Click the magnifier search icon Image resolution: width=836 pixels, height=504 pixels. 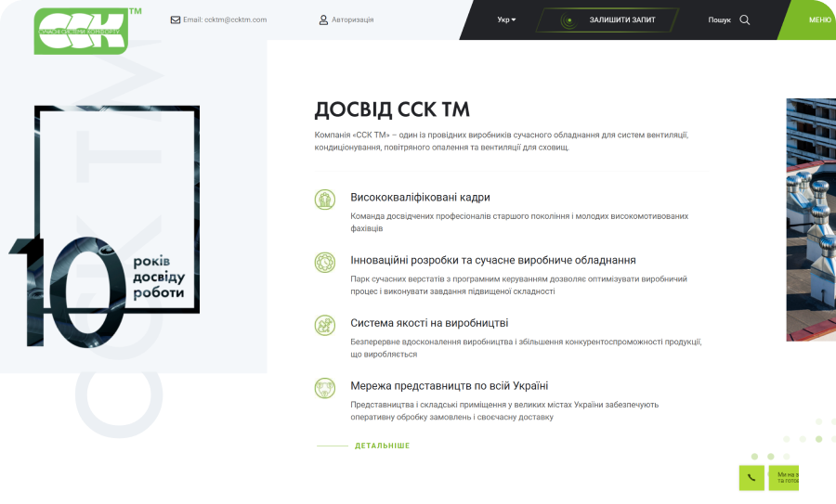coord(745,19)
